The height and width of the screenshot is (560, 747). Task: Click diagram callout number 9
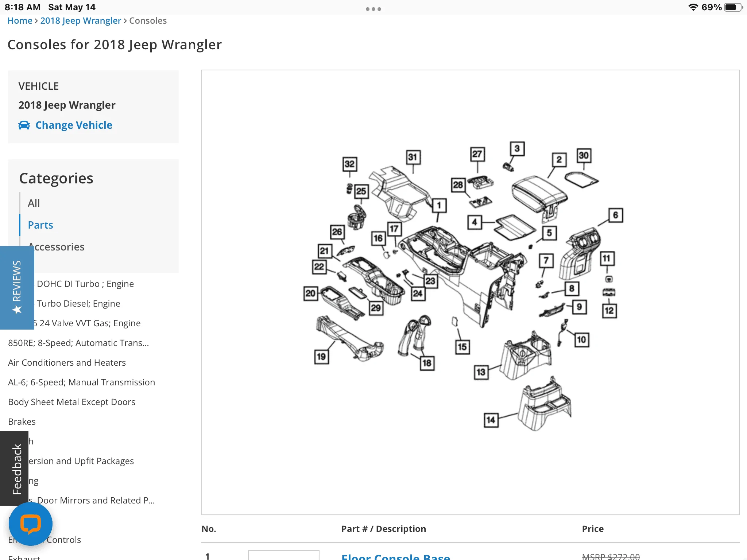tap(579, 307)
